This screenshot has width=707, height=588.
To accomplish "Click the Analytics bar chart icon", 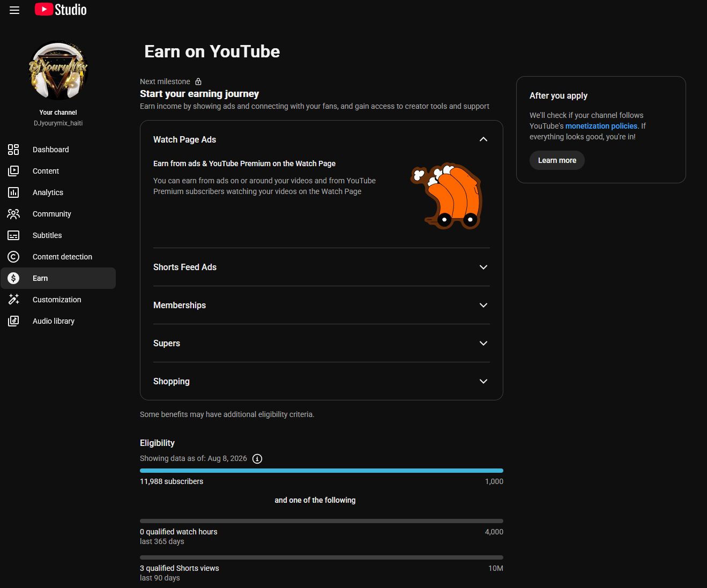I will pyautogui.click(x=13, y=192).
